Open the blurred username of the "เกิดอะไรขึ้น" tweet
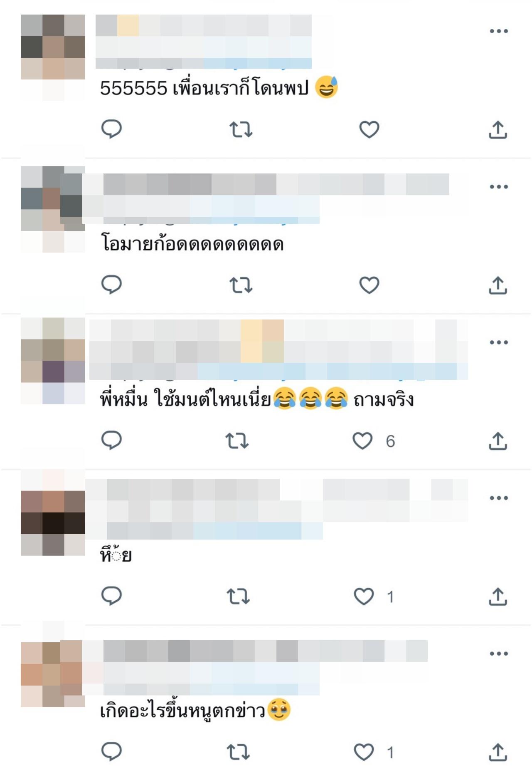The height and width of the screenshot is (780, 532). coord(255,651)
